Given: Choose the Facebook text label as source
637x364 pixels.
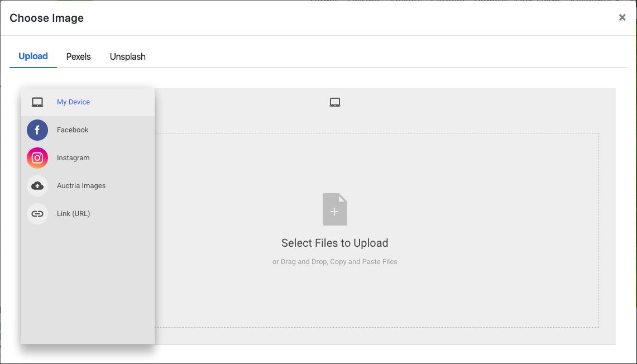Looking at the screenshot, I should pos(73,130).
